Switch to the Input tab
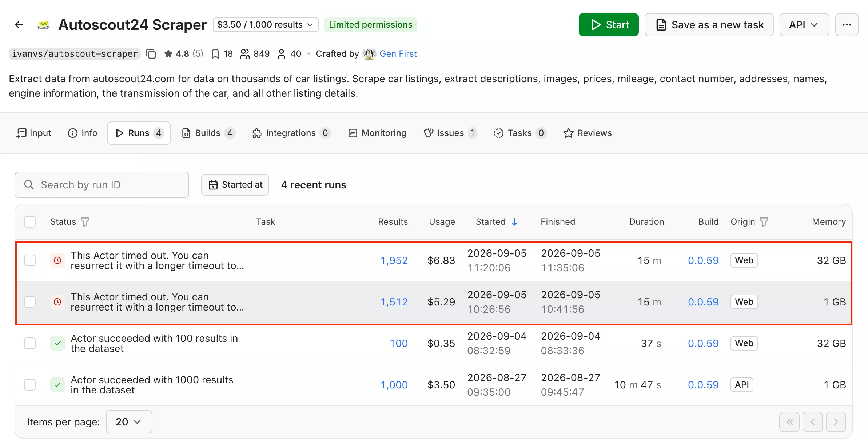The height and width of the screenshot is (440, 868). (34, 133)
